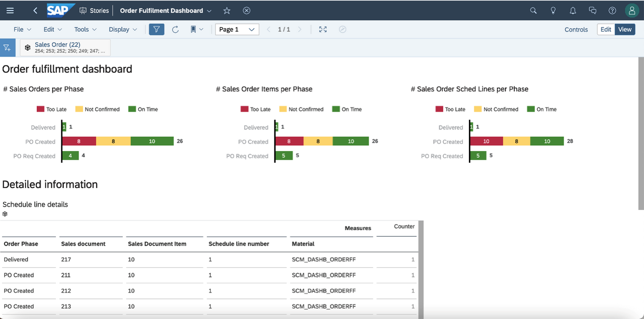This screenshot has width=644, height=319.
Task: Click the disabled compass icon in toolbar
Action: pos(343,29)
